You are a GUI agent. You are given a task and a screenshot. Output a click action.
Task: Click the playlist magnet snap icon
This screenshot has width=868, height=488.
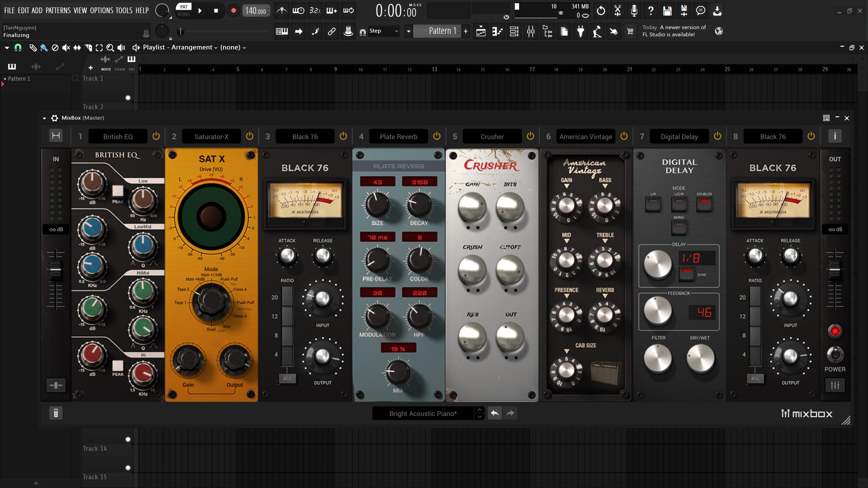tap(18, 47)
